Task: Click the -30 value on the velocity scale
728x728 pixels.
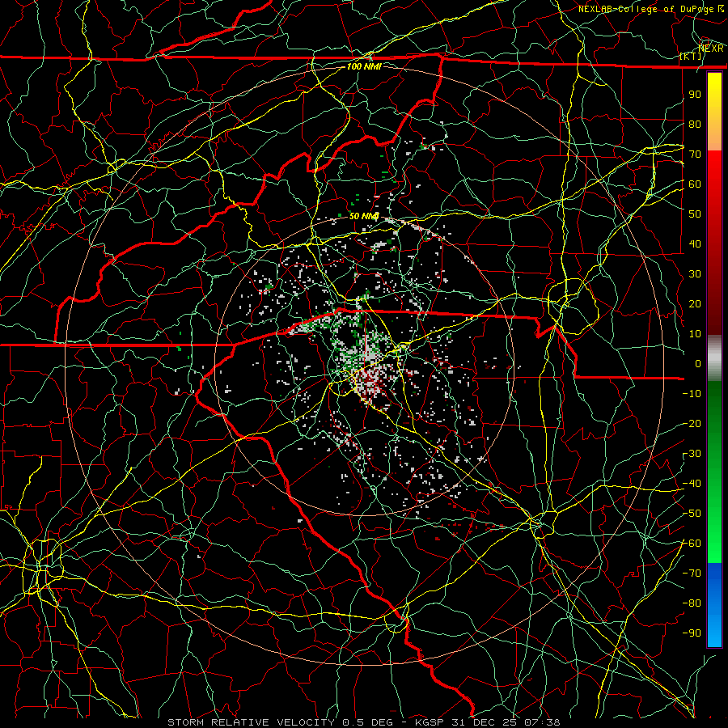Action: point(692,454)
